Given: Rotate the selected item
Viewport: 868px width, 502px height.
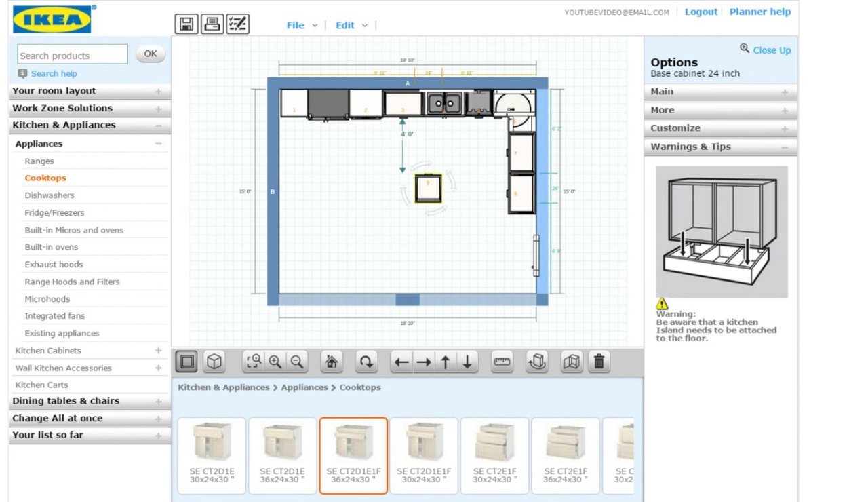Looking at the screenshot, I should coord(366,362).
